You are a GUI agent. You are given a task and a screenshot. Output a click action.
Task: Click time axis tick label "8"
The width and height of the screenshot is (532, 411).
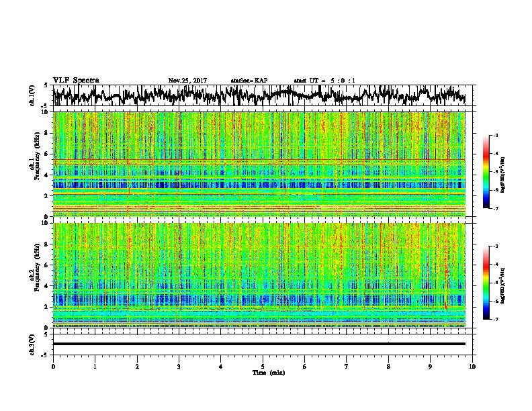(388, 366)
